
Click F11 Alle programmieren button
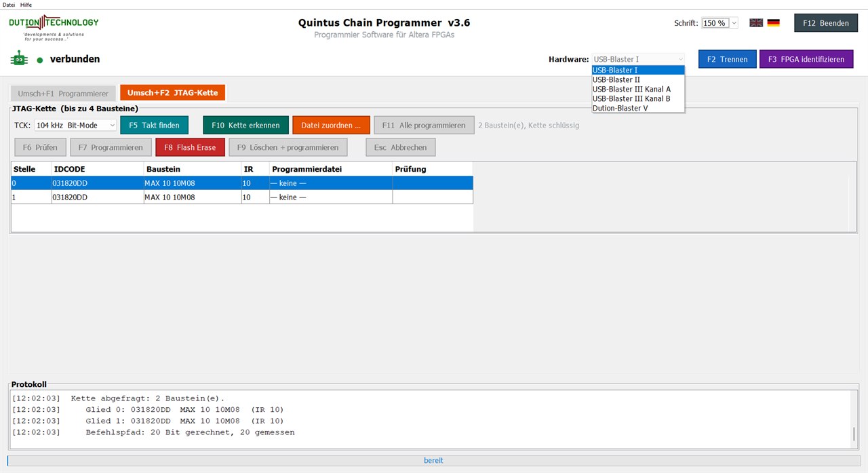[424, 126]
